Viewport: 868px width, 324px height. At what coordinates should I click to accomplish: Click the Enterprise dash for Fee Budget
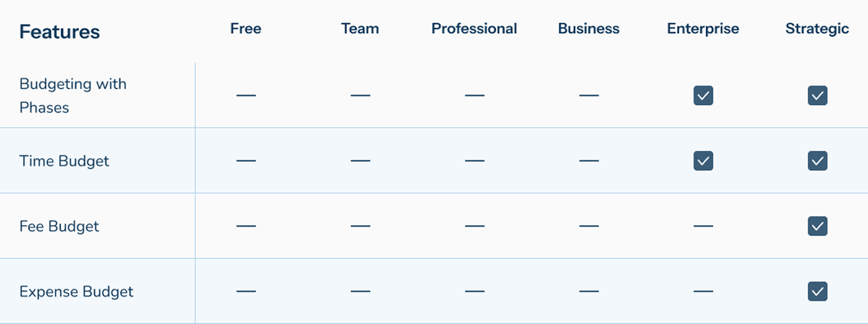pyautogui.click(x=703, y=226)
